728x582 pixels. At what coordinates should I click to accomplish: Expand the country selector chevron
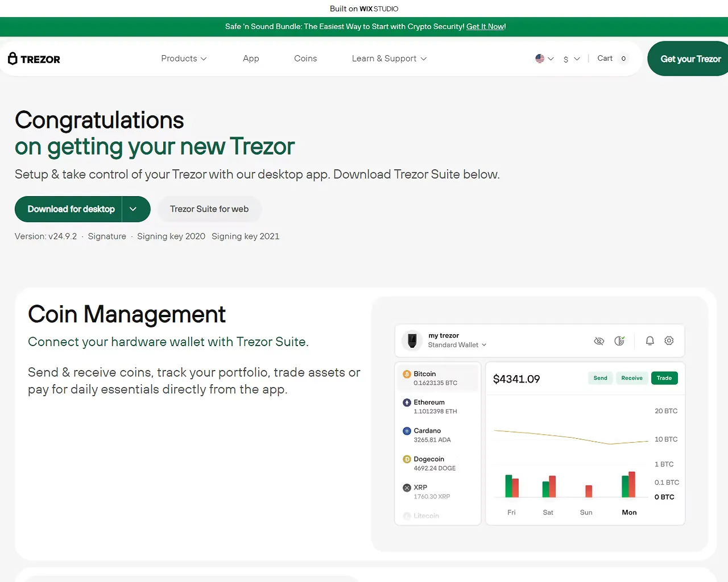click(551, 59)
